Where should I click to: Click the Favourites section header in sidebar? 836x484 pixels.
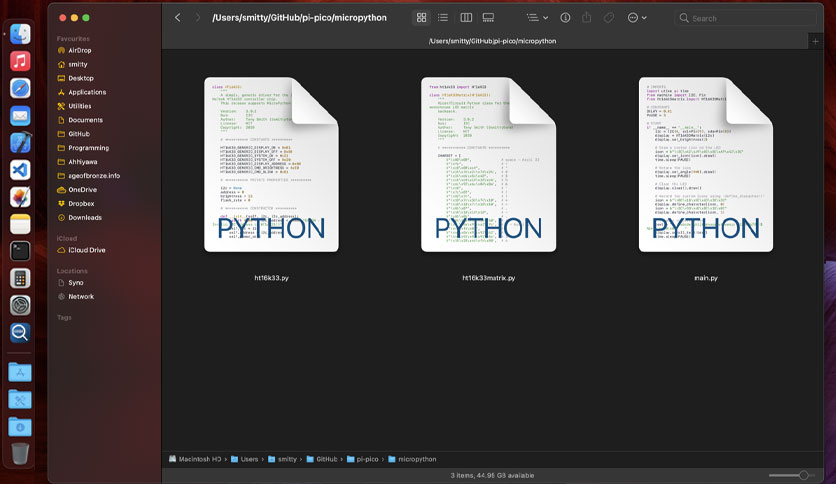click(x=73, y=39)
